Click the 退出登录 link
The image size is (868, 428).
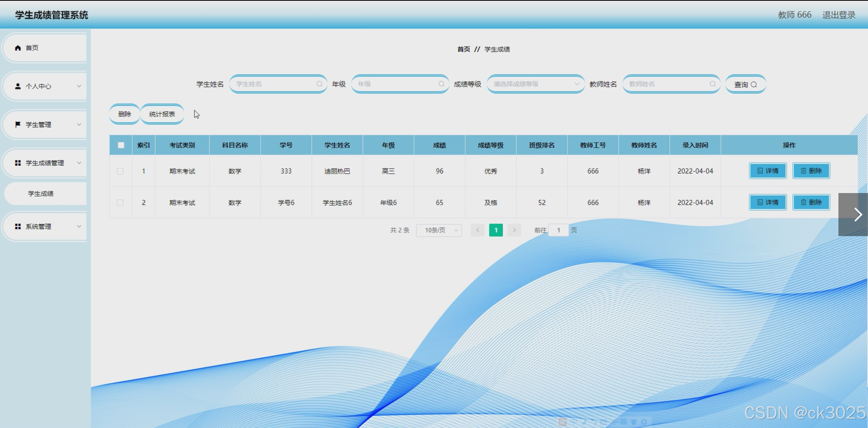pos(838,15)
